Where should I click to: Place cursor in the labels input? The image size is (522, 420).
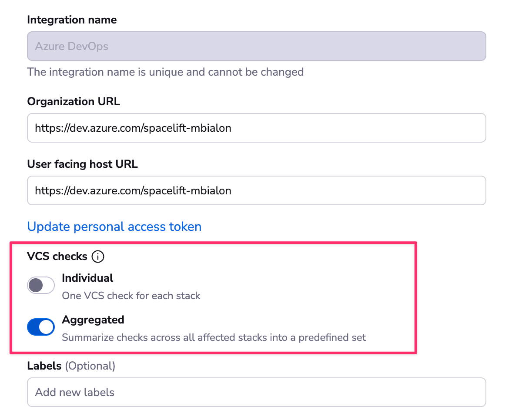(x=257, y=392)
